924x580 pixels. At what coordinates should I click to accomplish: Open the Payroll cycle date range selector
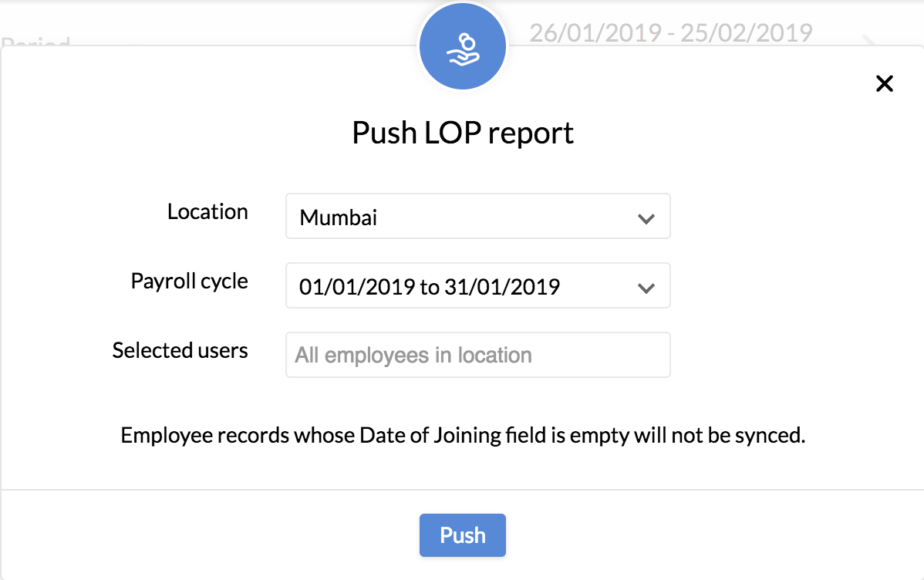tap(463, 286)
